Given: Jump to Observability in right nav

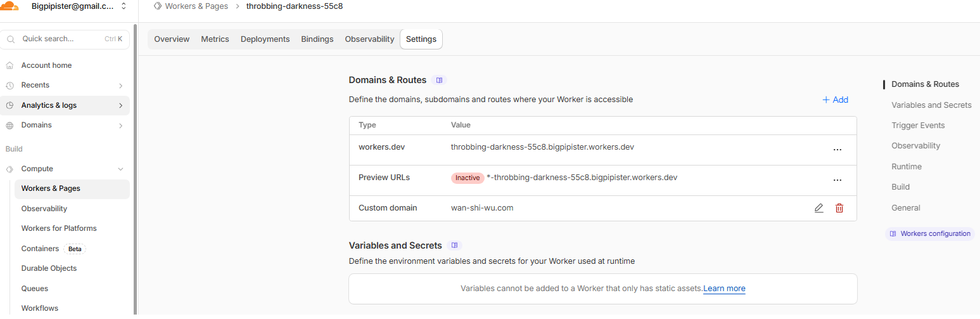Looking at the screenshot, I should point(915,146).
